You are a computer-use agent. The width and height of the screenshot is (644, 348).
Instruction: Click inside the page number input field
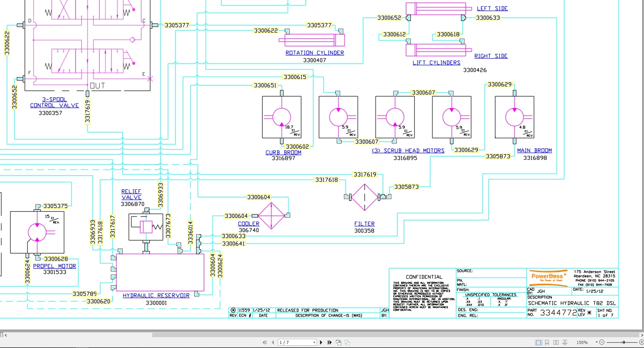coord(295,342)
